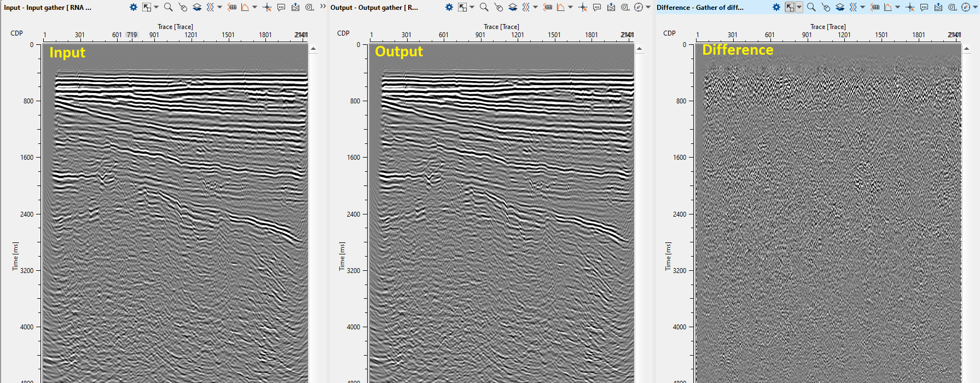Toggle selection rectangle mode in Difference panel

coord(790,7)
